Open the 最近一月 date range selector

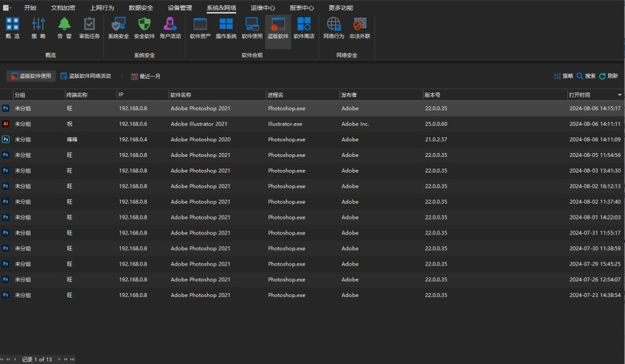(146, 76)
